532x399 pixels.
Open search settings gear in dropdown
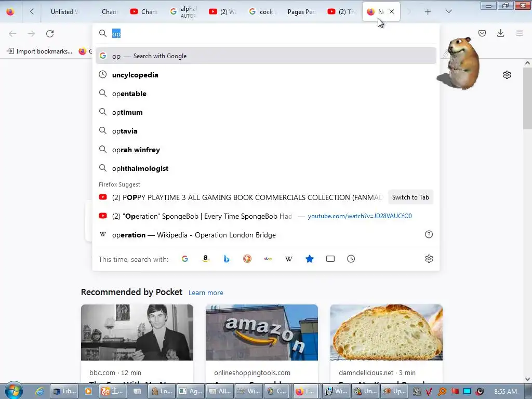pos(429,259)
